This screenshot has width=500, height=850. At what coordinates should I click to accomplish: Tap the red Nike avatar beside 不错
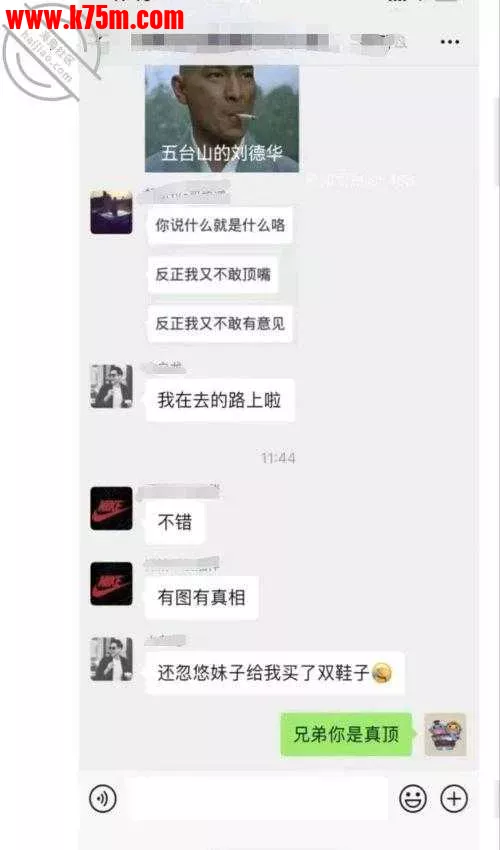coord(111,508)
